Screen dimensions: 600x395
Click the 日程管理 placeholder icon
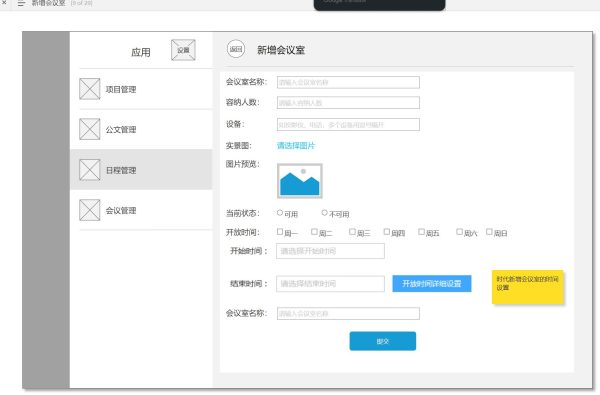pyautogui.click(x=90, y=170)
